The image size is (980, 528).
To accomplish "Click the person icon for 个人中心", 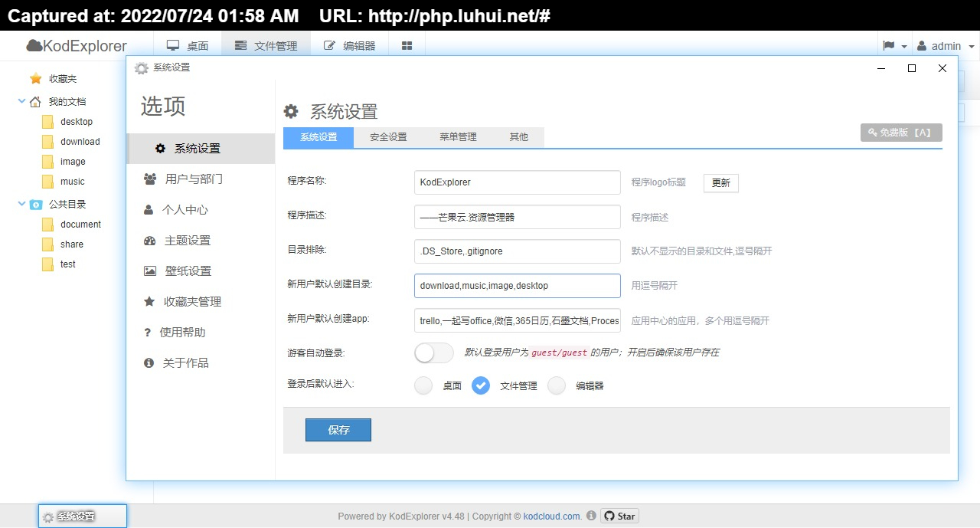I will pos(149,209).
